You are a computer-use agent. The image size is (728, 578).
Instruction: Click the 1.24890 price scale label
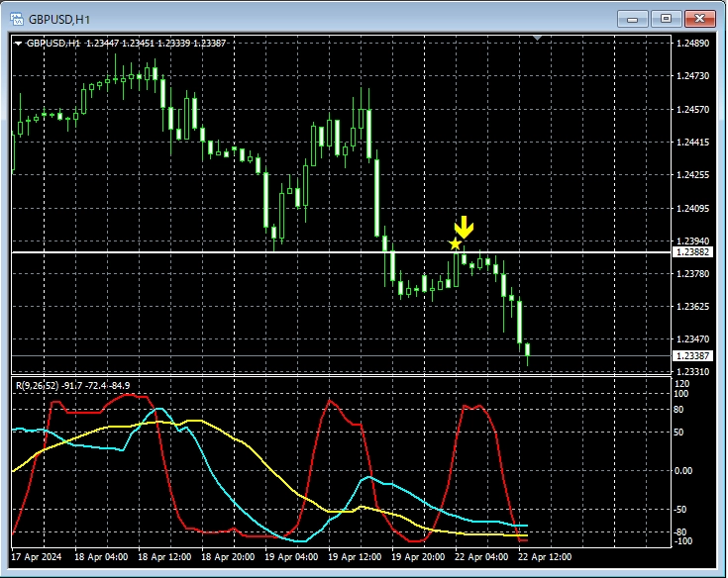pos(691,44)
